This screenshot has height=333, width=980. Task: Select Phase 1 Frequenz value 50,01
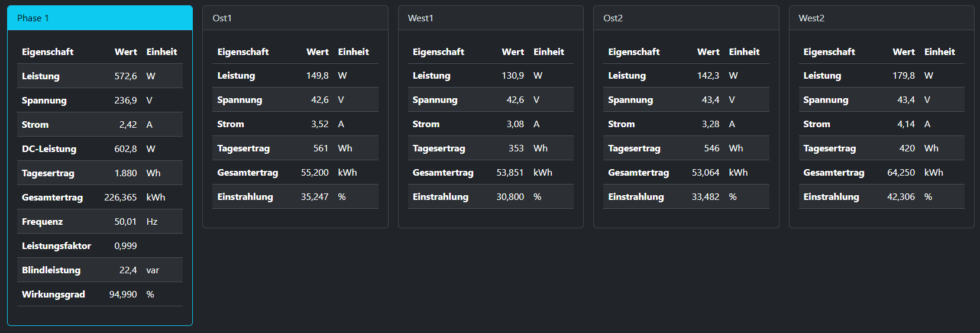point(125,222)
